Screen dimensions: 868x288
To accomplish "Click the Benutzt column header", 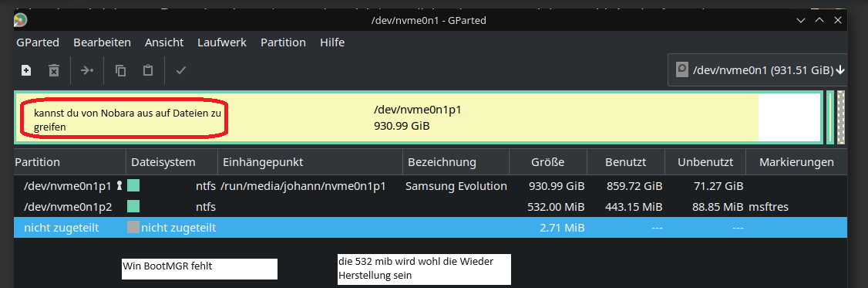I will (x=626, y=163).
